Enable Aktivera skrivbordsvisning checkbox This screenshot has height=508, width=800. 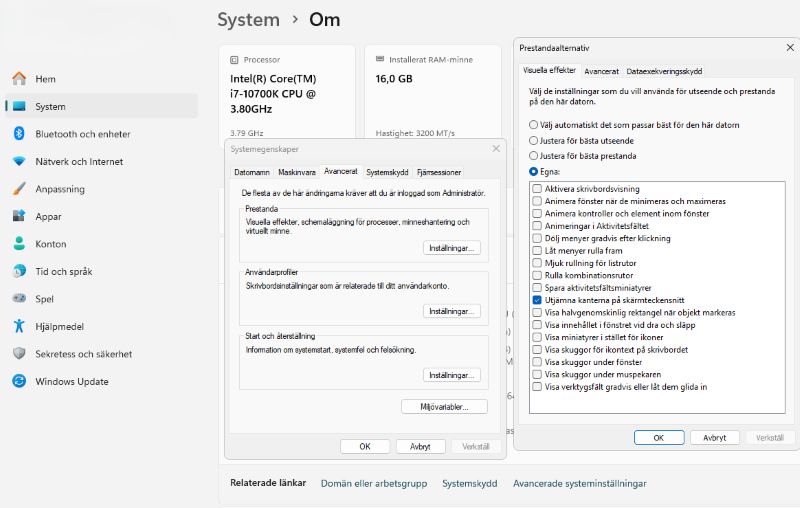(x=537, y=189)
